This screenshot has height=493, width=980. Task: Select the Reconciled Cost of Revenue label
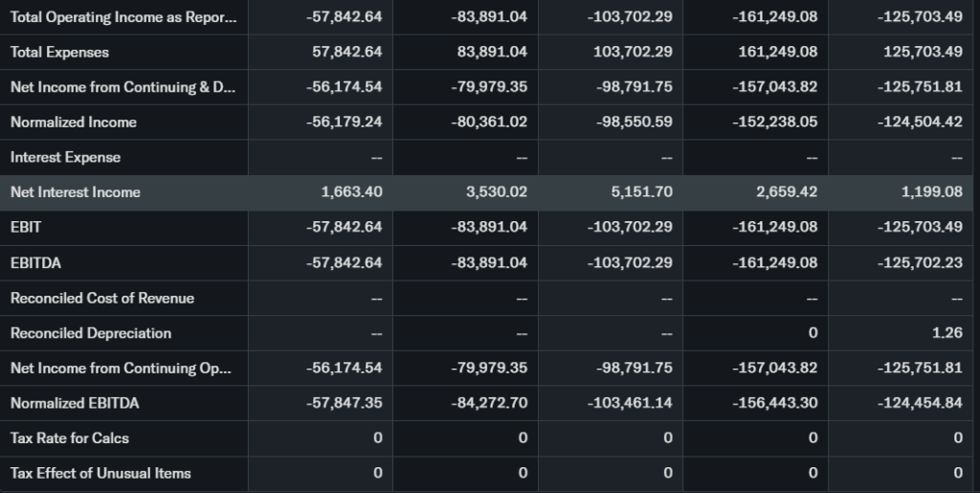coord(101,298)
